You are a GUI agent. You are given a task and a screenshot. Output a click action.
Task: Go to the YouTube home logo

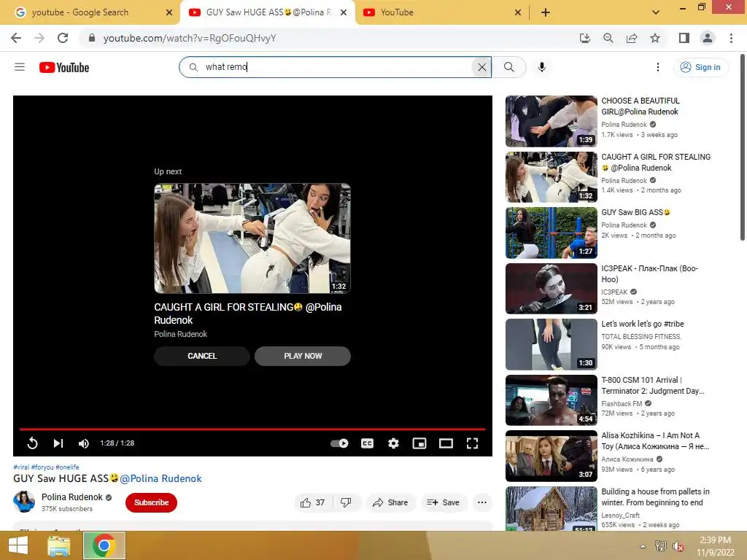[x=64, y=68]
